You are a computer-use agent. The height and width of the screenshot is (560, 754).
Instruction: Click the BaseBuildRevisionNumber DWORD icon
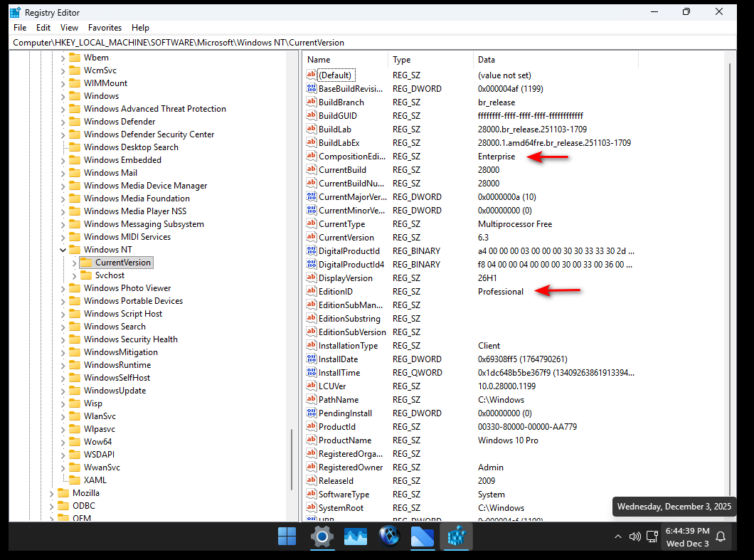coord(311,88)
